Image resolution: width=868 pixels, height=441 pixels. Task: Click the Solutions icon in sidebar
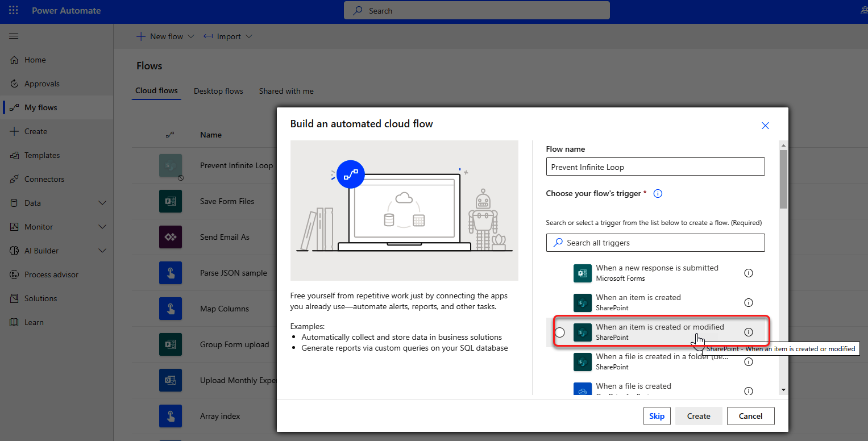(14, 298)
